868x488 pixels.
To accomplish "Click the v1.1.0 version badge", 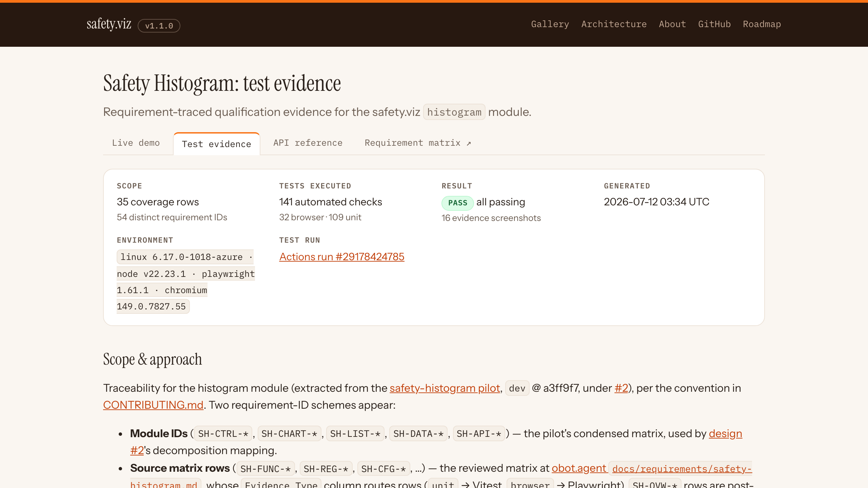I will coord(159,26).
